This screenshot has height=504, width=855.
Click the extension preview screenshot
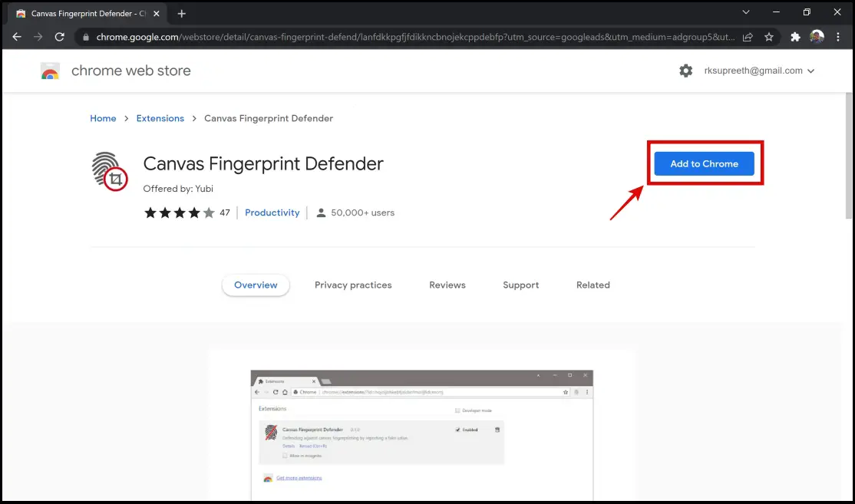422,435
